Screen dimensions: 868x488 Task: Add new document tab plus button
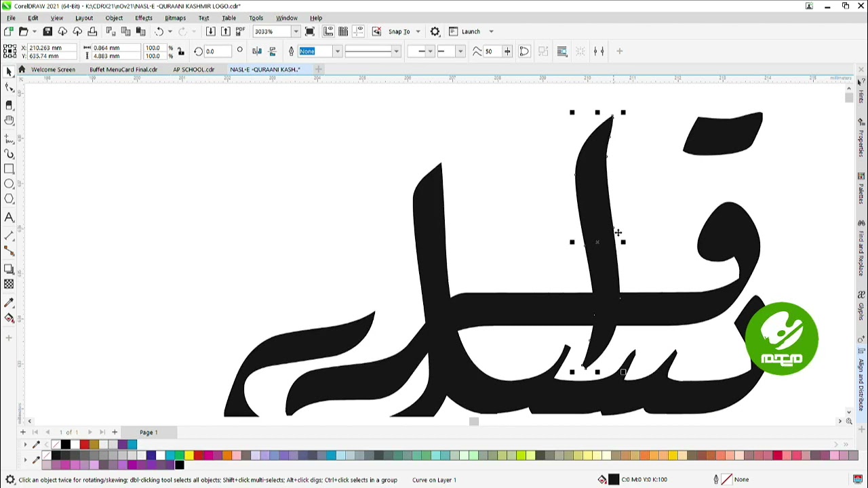[x=317, y=69]
